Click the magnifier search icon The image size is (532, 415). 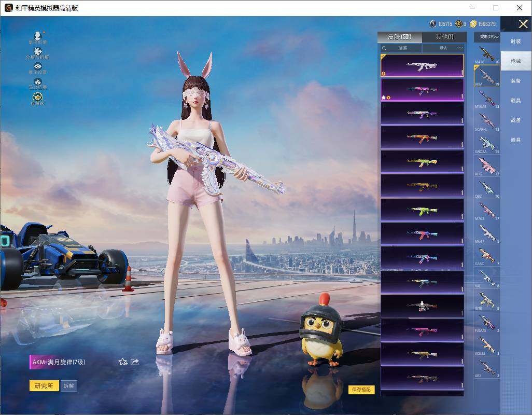click(384, 48)
